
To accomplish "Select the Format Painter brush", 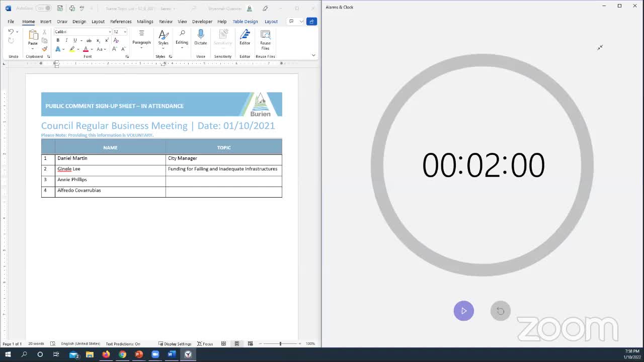I will point(45,49).
